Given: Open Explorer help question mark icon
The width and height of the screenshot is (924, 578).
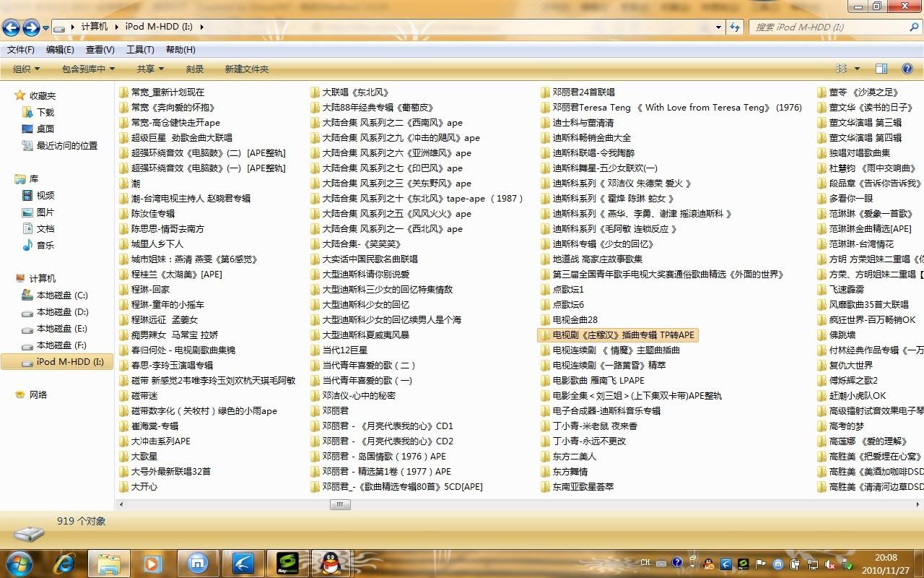Looking at the screenshot, I should (907, 69).
